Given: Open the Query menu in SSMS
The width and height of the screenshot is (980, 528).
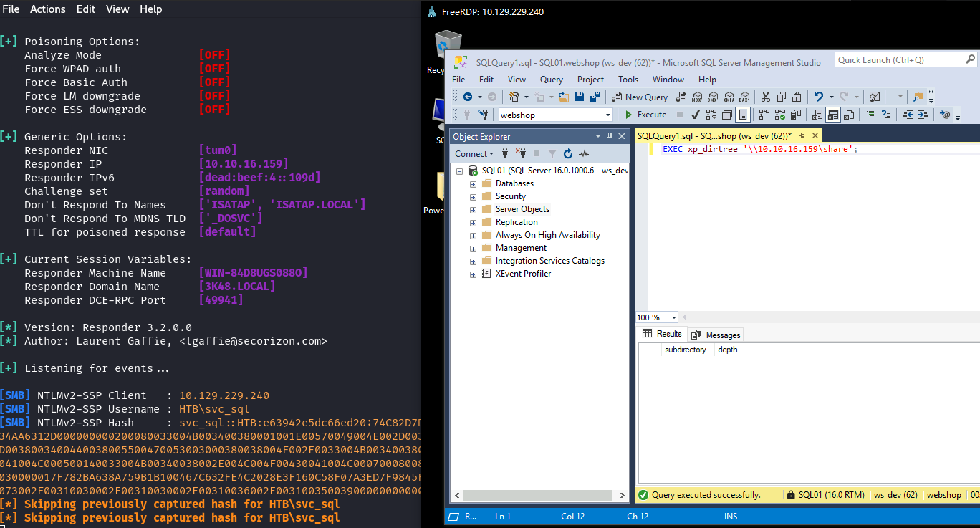Looking at the screenshot, I should coord(552,80).
